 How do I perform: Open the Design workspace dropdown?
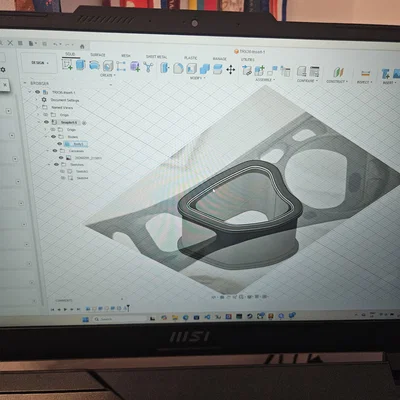[x=39, y=63]
